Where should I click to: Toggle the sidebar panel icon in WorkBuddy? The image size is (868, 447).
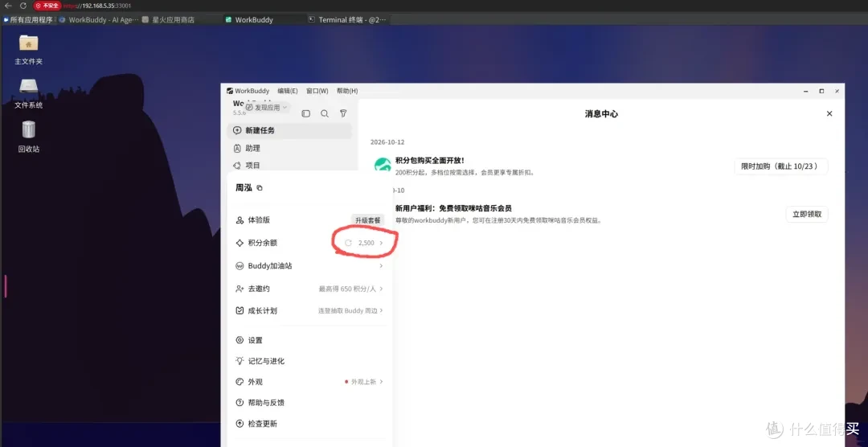pos(305,113)
